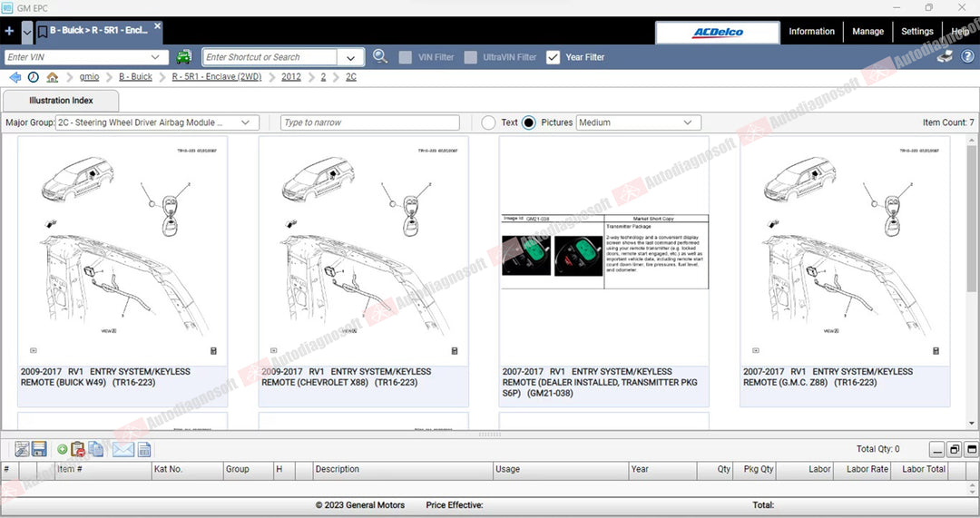
Task: Open the Buick W49 keyless remote illustration
Action: (x=122, y=272)
